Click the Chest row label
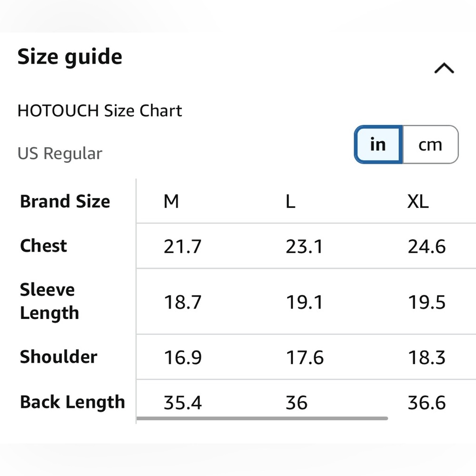This screenshot has width=476, height=476. click(43, 246)
